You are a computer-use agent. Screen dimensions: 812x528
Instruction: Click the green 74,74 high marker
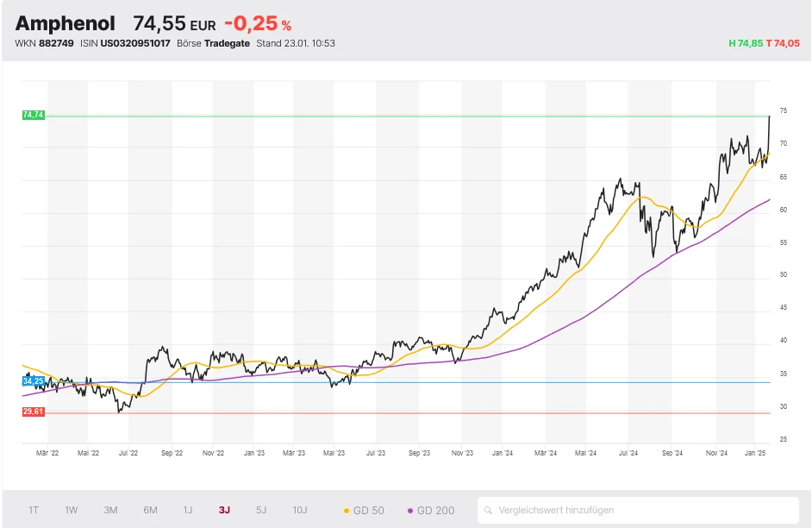click(x=33, y=115)
